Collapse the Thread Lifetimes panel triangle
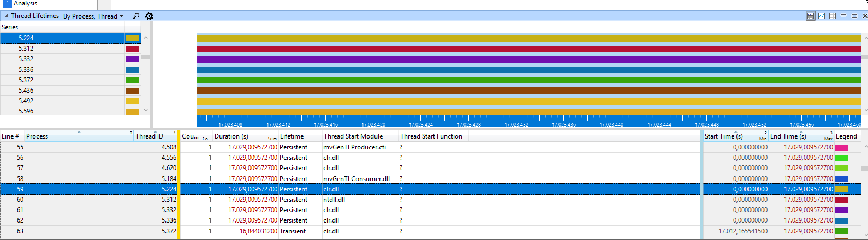 (6, 16)
